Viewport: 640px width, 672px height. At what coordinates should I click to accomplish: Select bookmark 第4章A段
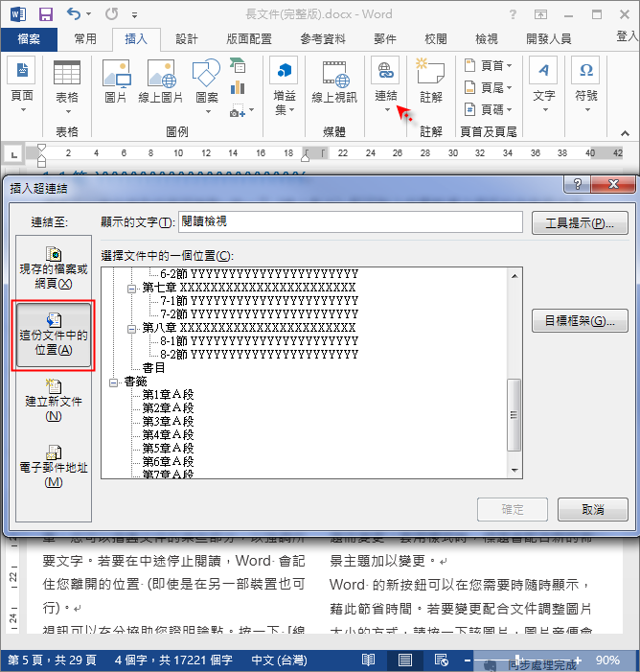pos(168,434)
